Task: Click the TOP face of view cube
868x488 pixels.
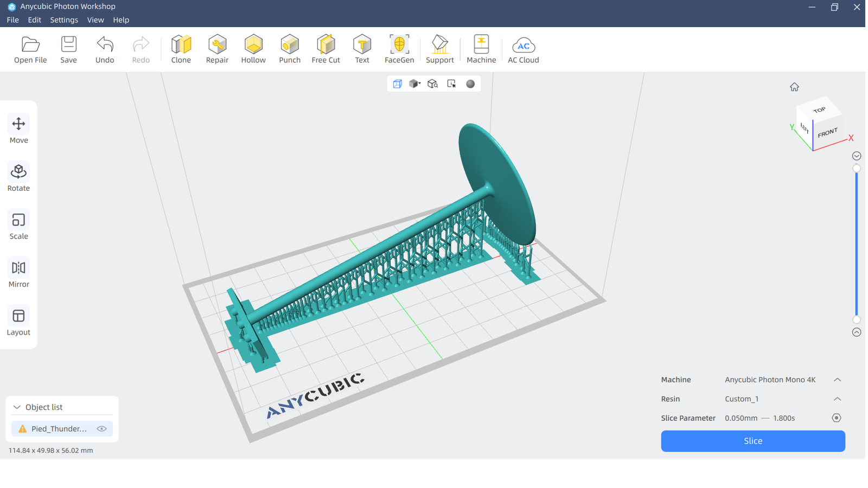Action: tap(819, 110)
